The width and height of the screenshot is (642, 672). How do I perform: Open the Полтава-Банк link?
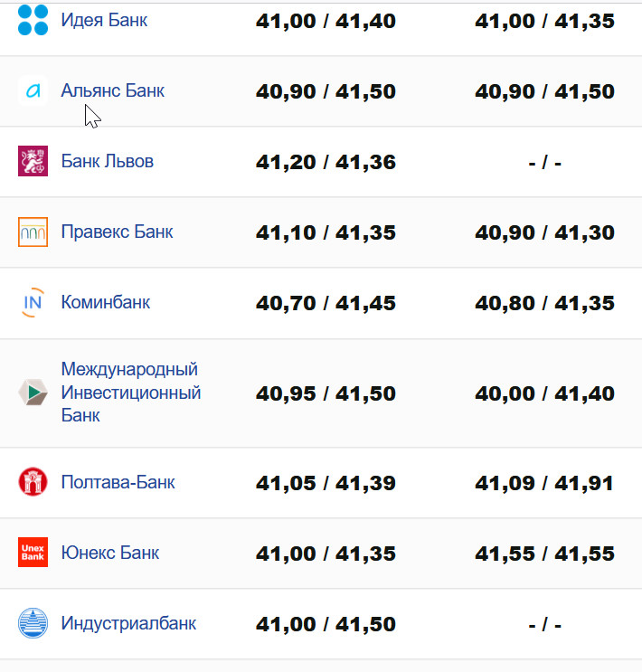click(118, 482)
